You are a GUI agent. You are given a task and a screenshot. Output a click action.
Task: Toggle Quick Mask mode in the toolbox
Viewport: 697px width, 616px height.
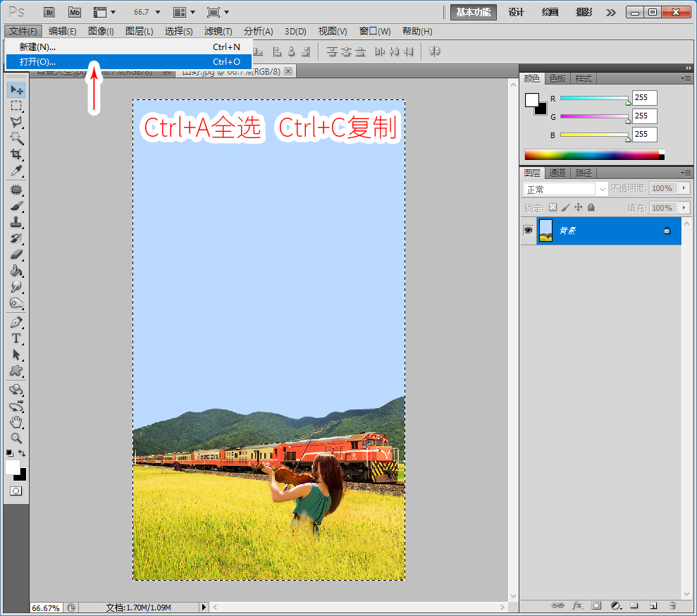click(x=16, y=491)
